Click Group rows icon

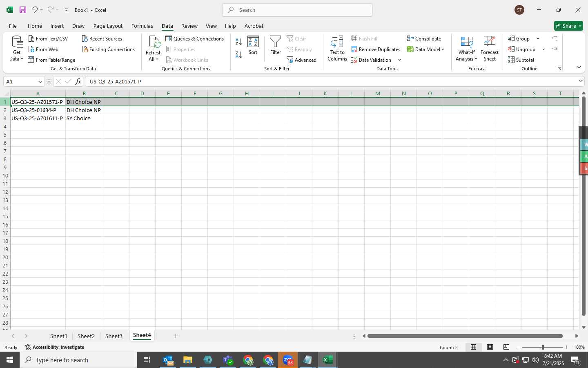click(x=519, y=38)
